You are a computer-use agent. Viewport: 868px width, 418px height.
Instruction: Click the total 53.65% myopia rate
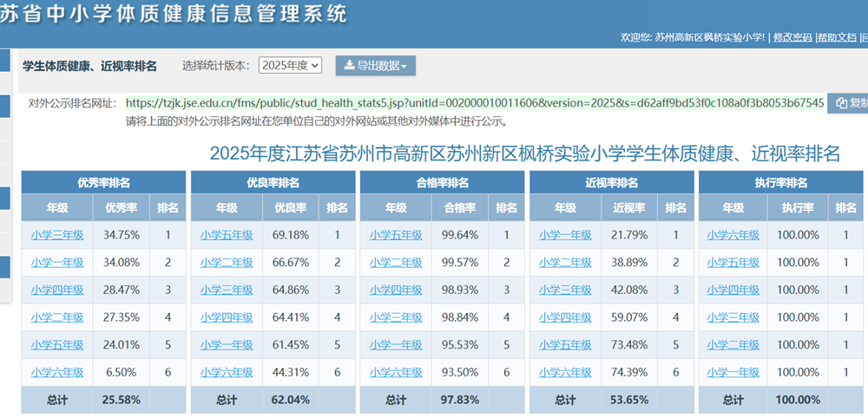(629, 400)
